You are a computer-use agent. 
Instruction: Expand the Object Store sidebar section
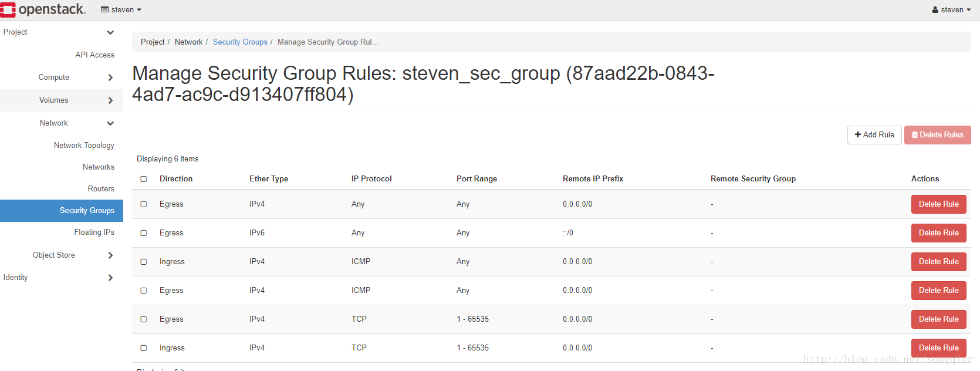pos(62,255)
